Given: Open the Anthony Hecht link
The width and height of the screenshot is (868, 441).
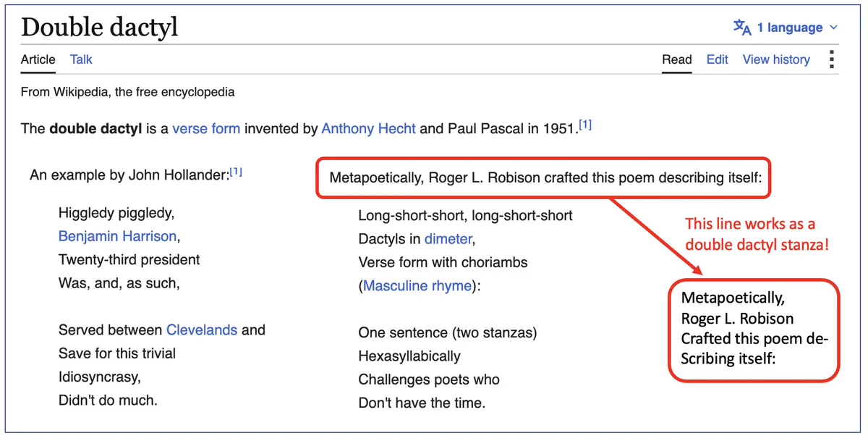Looking at the screenshot, I should (368, 129).
